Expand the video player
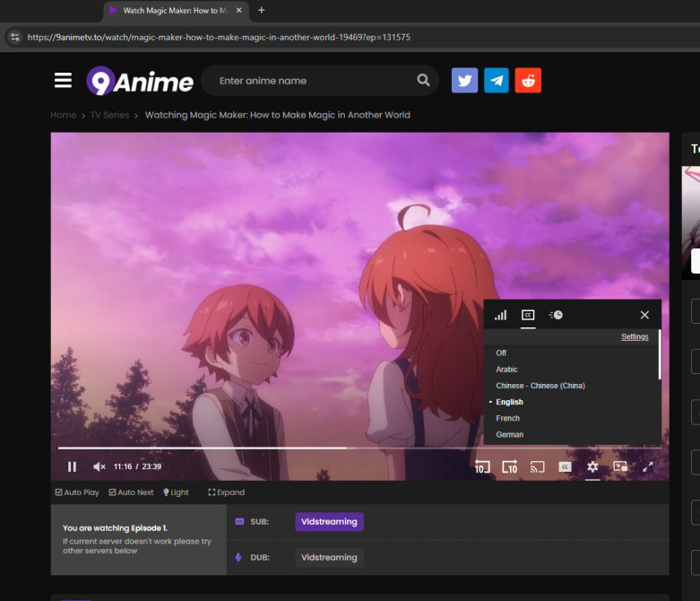 pyautogui.click(x=227, y=492)
